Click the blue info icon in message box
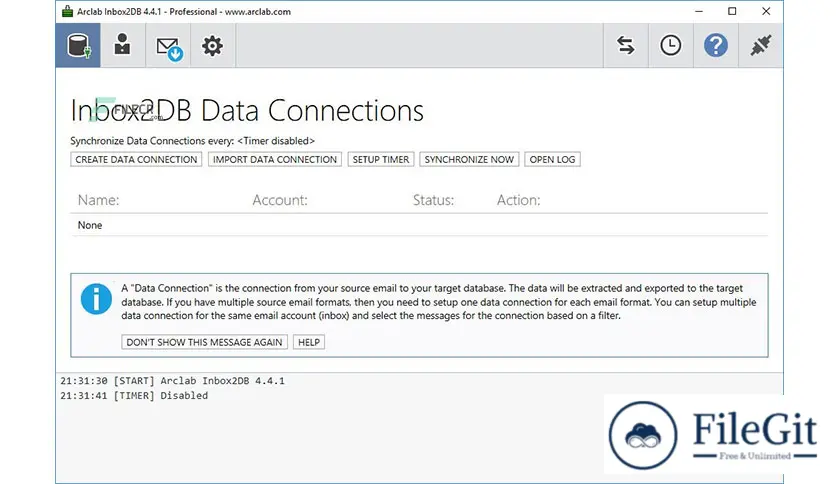Viewport: 836px width, 484px height. pos(97,299)
